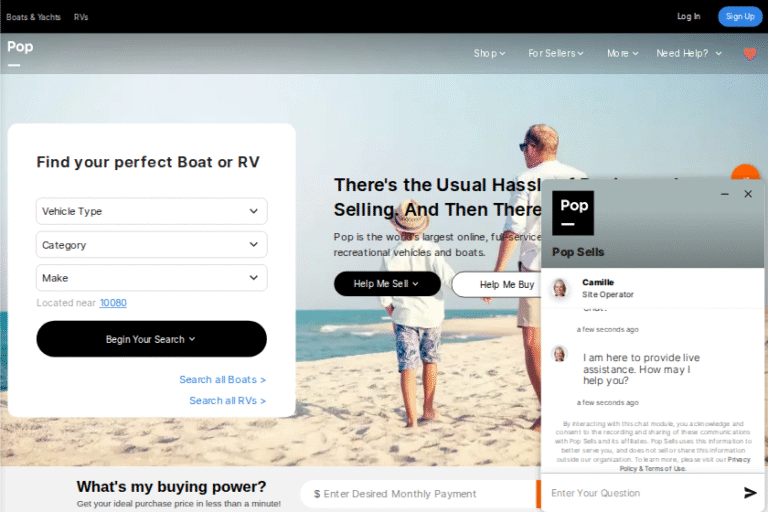Image resolution: width=768 pixels, height=512 pixels.
Task: Expand the For Sellers menu
Action: pos(556,54)
